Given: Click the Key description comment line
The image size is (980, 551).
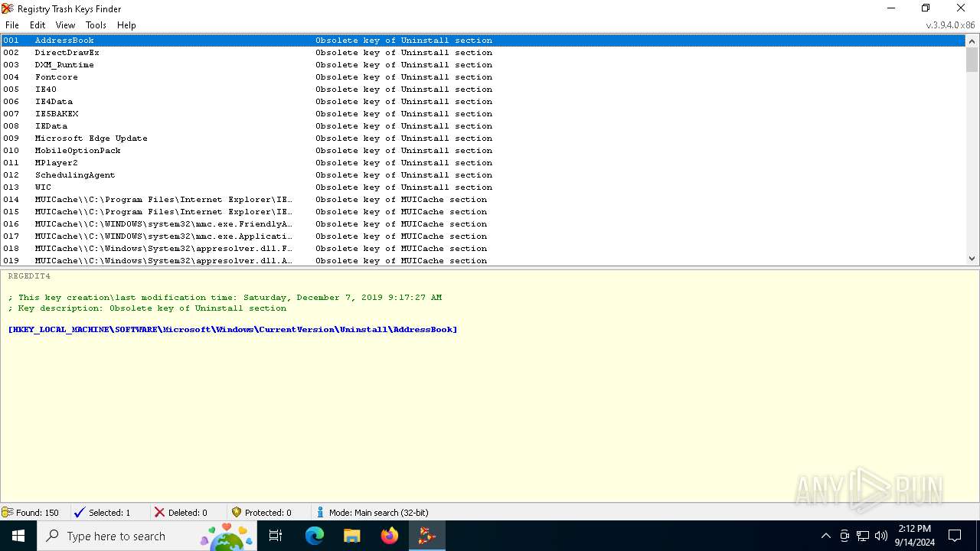Looking at the screenshot, I should [147, 308].
